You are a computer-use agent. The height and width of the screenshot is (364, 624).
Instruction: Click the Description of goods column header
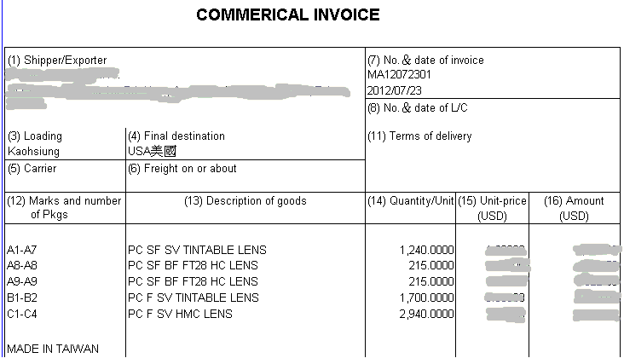coord(246,201)
